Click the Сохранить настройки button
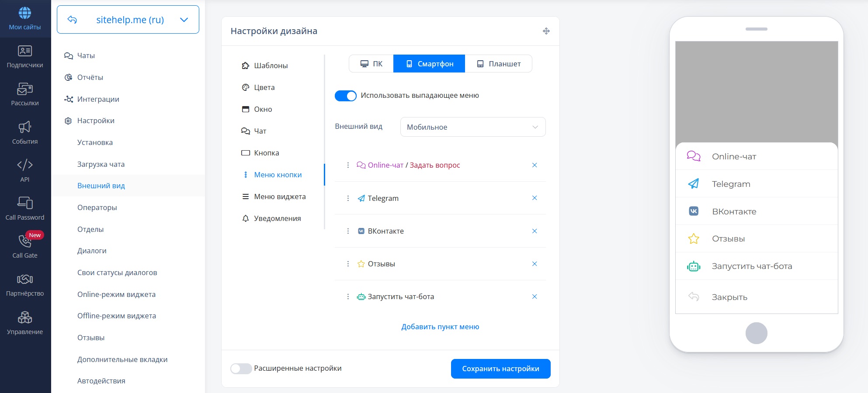The width and height of the screenshot is (868, 393). 500,369
